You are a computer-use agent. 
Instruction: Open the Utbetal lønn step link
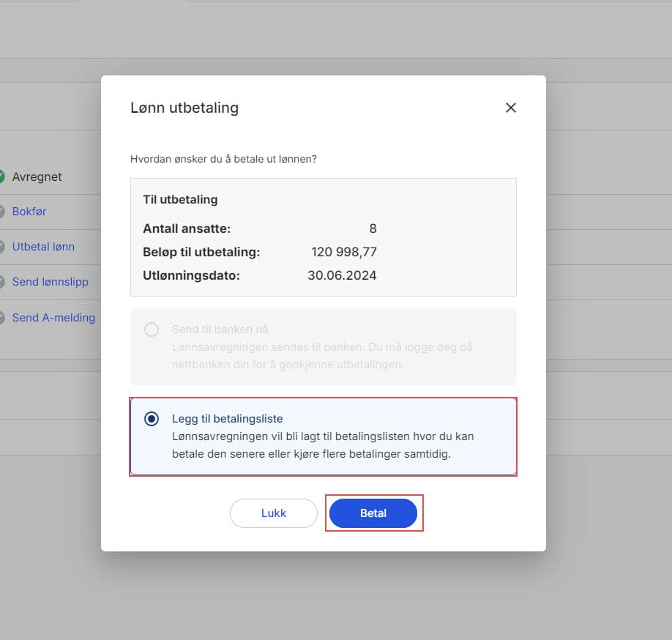coord(43,247)
